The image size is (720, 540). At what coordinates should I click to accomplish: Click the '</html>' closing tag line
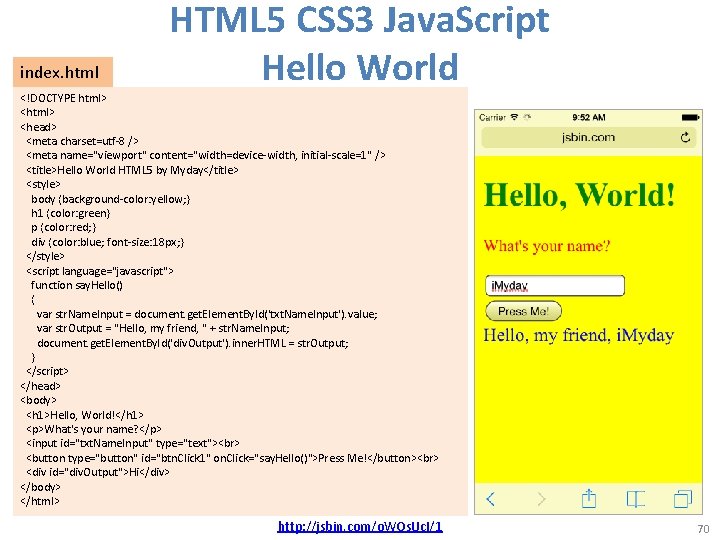pos(40,501)
